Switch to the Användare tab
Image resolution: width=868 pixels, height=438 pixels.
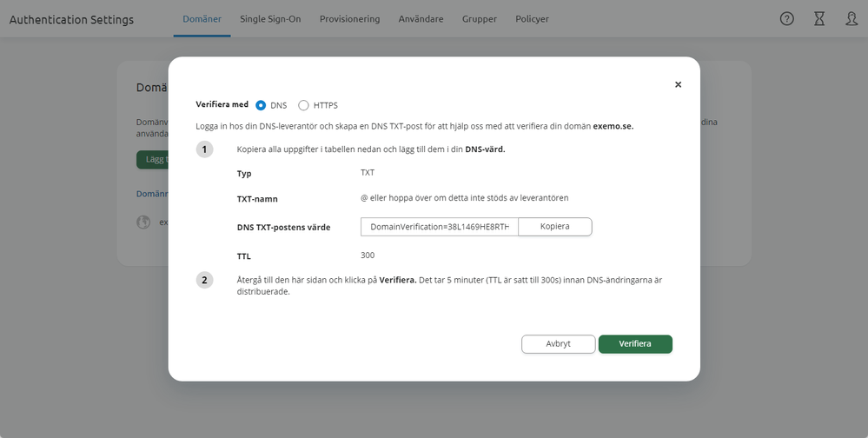pos(421,19)
